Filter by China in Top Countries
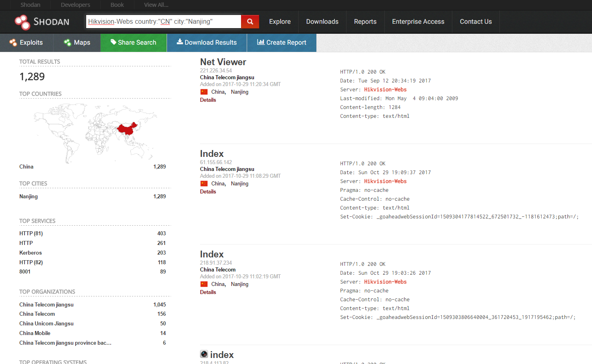592x364 pixels. tap(26, 167)
